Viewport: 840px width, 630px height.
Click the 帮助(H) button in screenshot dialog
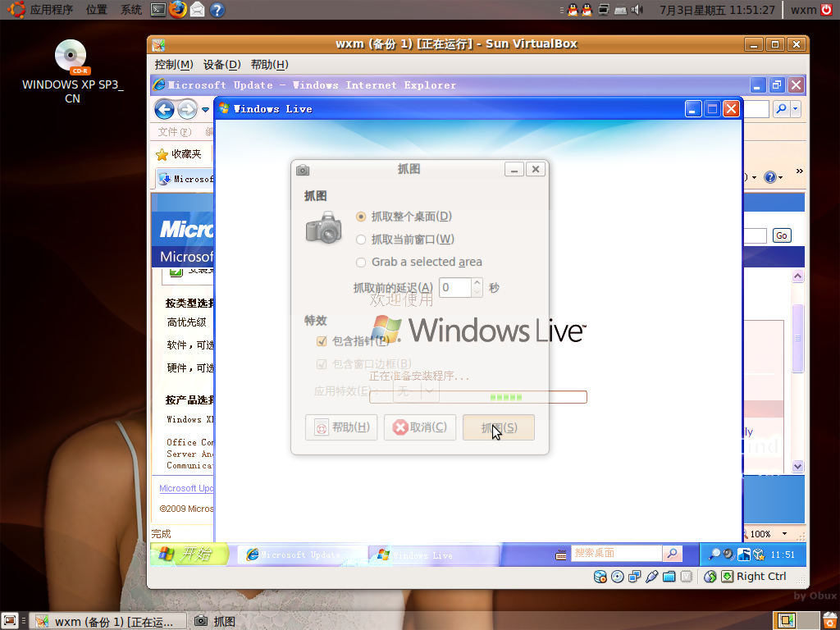[x=341, y=427]
